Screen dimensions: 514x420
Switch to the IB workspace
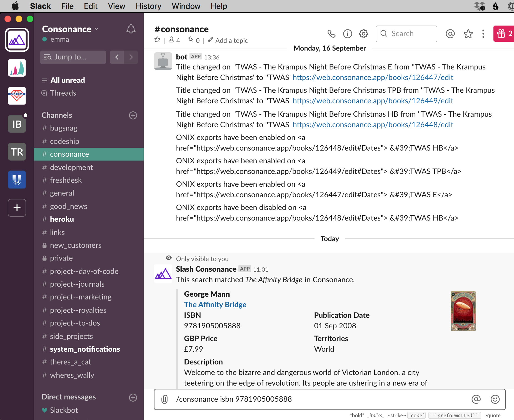(x=17, y=124)
